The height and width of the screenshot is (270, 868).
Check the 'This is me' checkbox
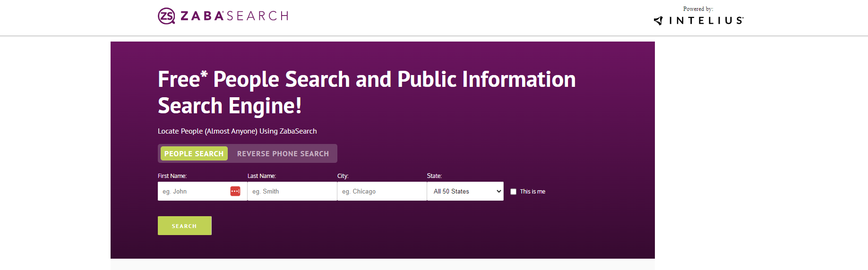click(x=514, y=192)
